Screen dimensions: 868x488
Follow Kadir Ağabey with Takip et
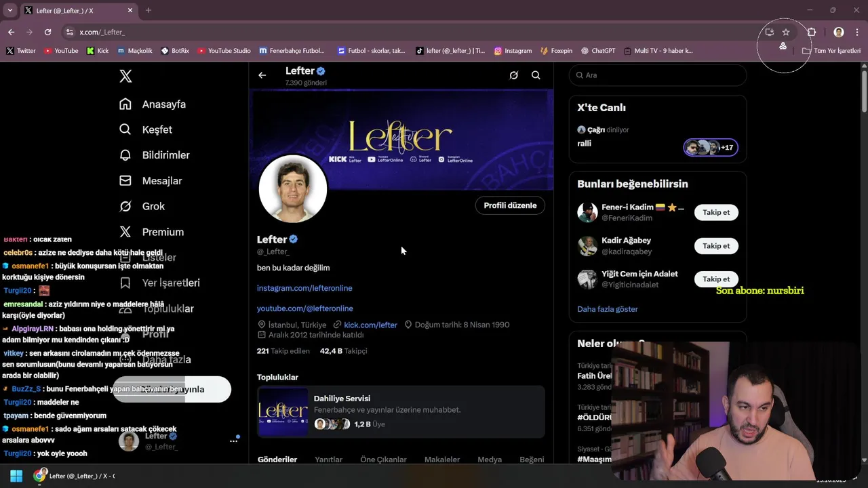(x=716, y=246)
